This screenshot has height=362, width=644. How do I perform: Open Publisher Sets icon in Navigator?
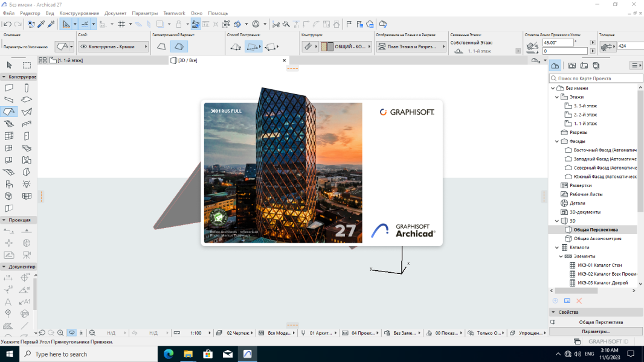coord(596,66)
